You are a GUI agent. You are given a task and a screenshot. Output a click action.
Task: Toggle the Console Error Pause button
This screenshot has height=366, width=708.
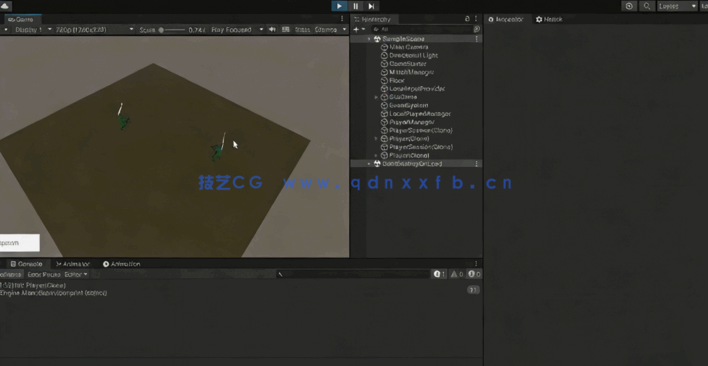tap(44, 274)
